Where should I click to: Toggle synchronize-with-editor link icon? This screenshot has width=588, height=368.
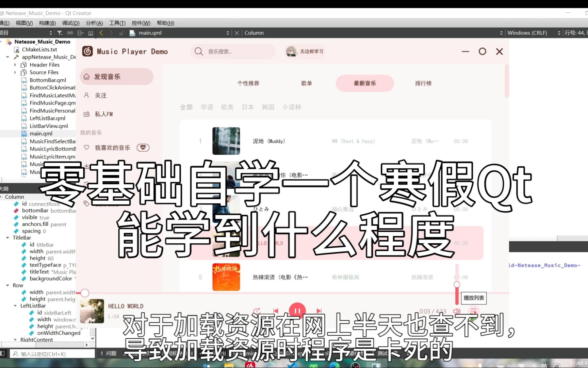coord(70,33)
